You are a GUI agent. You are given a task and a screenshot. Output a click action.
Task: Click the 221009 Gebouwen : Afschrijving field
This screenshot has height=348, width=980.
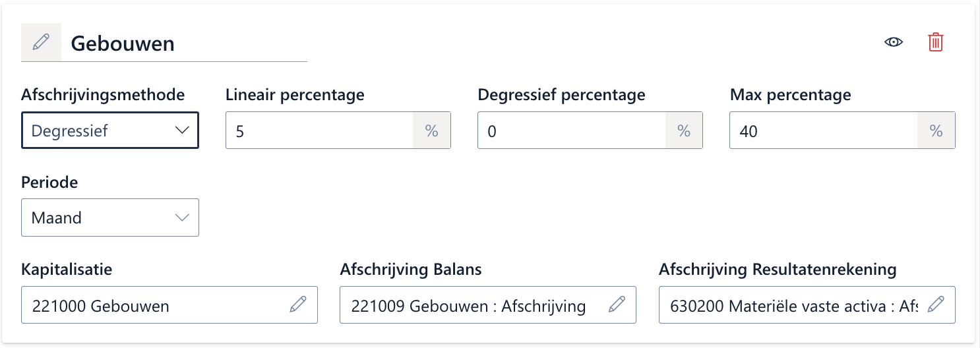472,305
